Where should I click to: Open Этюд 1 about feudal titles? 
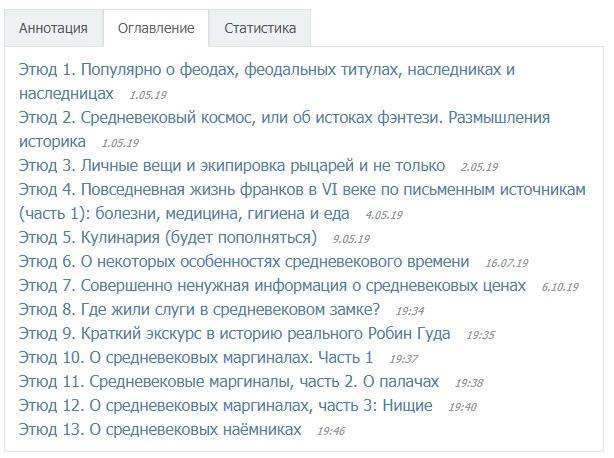tap(266, 70)
